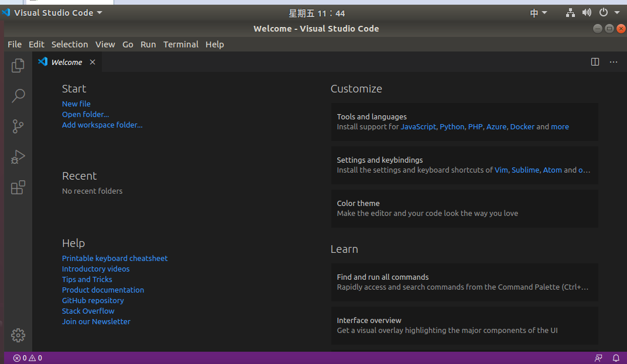627x364 pixels.
Task: Expand the system menu arrow beside power
Action: (617, 13)
